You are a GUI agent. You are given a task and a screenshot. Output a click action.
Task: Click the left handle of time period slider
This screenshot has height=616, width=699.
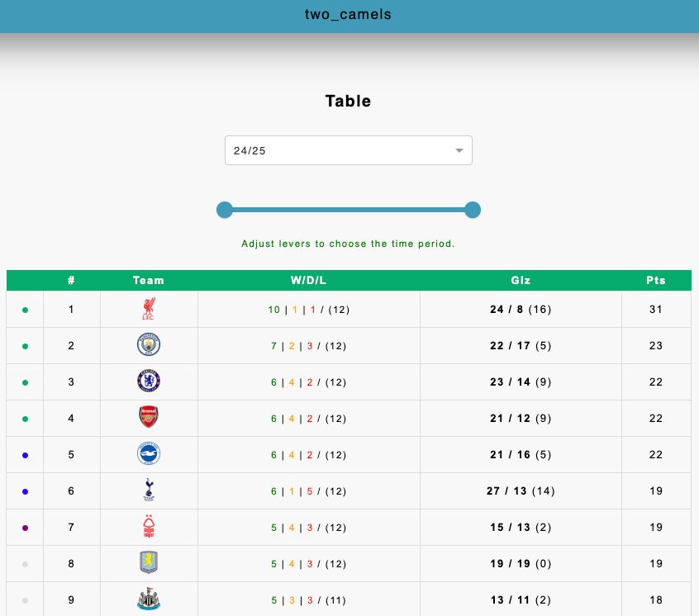[x=225, y=210]
